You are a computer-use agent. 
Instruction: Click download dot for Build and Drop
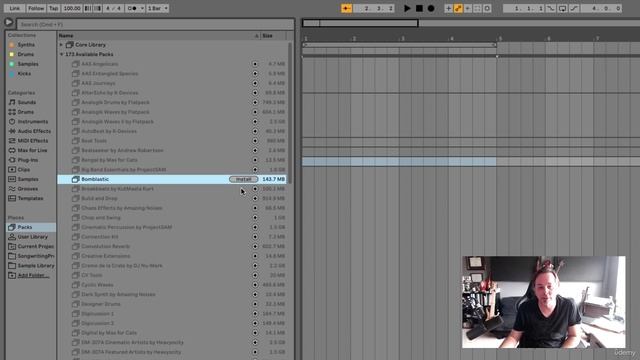(x=255, y=198)
